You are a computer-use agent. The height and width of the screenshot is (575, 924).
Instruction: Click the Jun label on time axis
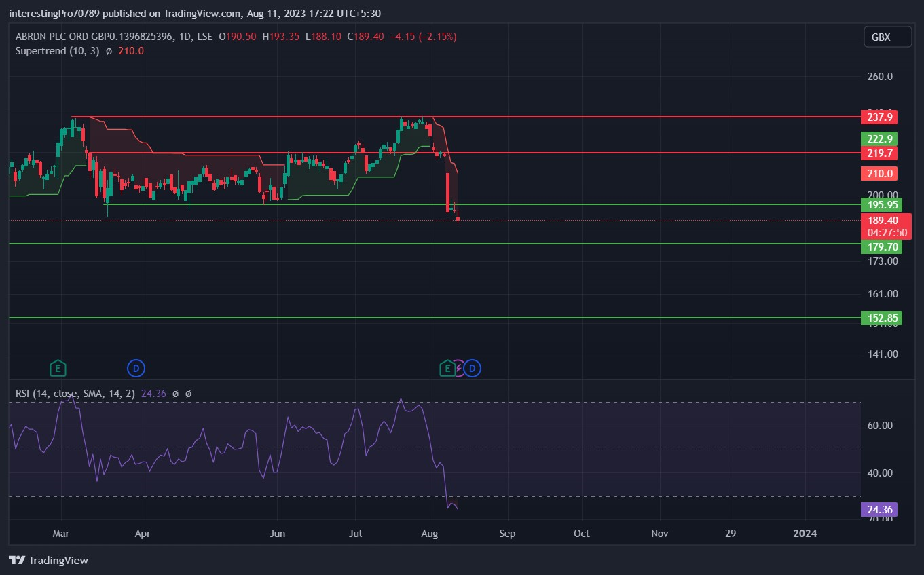coord(278,534)
